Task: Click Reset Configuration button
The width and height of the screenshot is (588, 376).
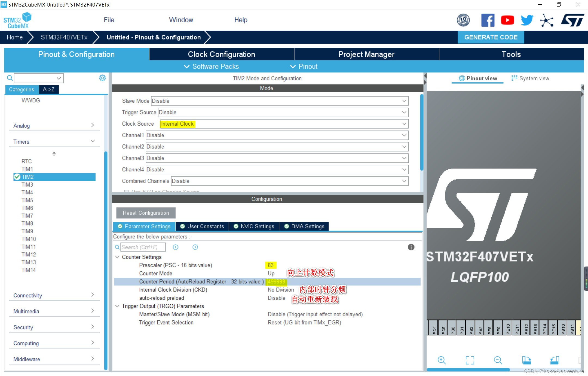Action: [146, 213]
